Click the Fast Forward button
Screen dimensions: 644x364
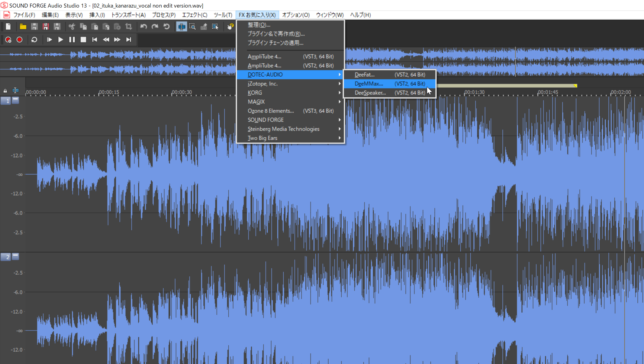tap(117, 40)
